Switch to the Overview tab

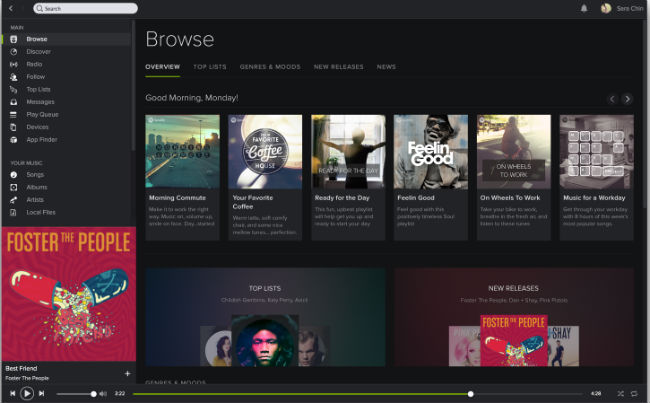click(162, 67)
